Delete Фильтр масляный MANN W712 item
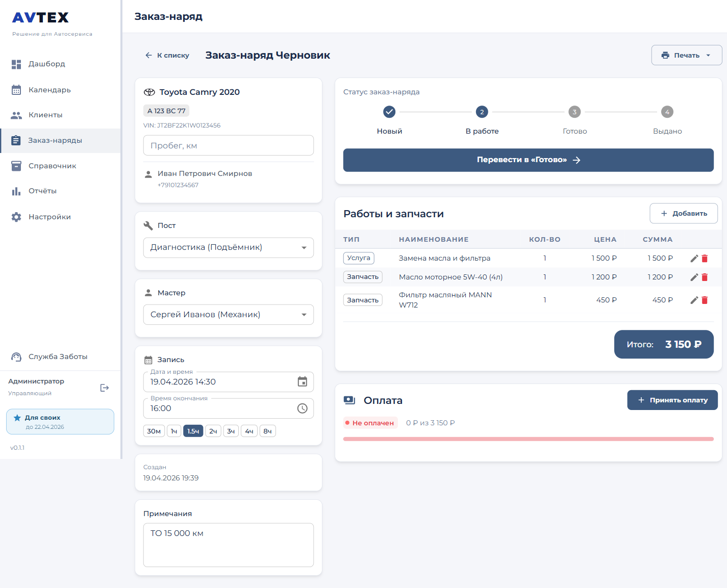Image resolution: width=727 pixels, height=588 pixels. (x=705, y=300)
